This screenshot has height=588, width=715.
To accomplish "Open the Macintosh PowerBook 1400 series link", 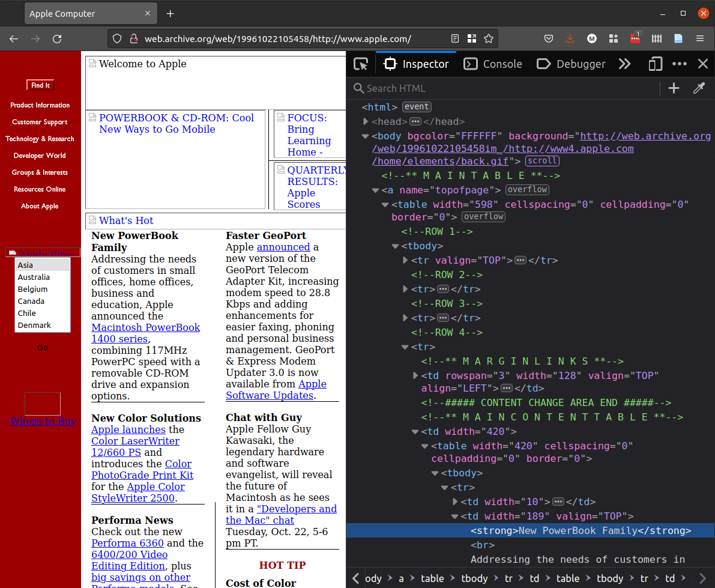I will 145,333.
